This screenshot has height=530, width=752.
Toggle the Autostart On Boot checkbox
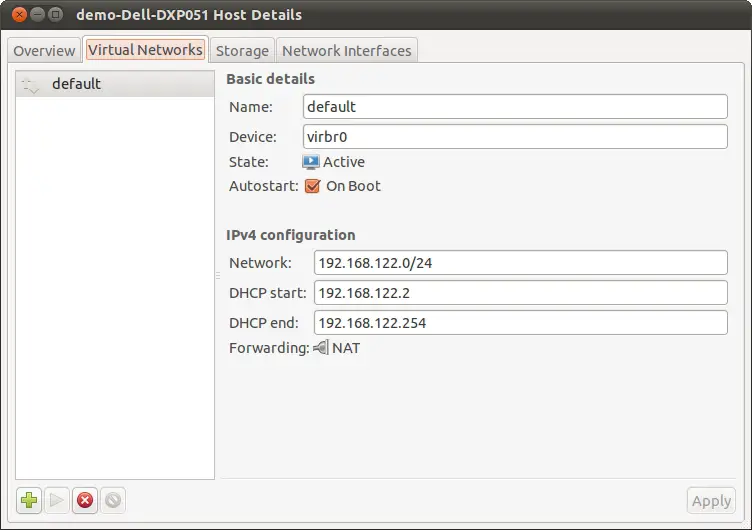click(x=312, y=186)
